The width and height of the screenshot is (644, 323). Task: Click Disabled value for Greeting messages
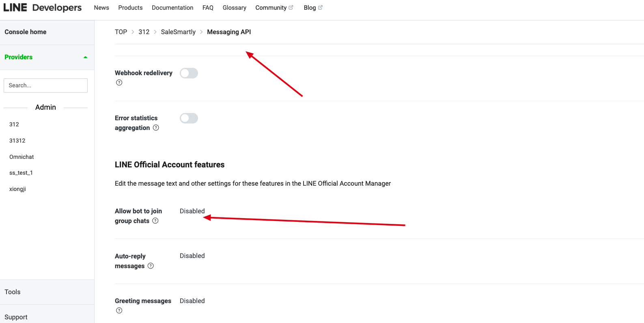tap(192, 301)
